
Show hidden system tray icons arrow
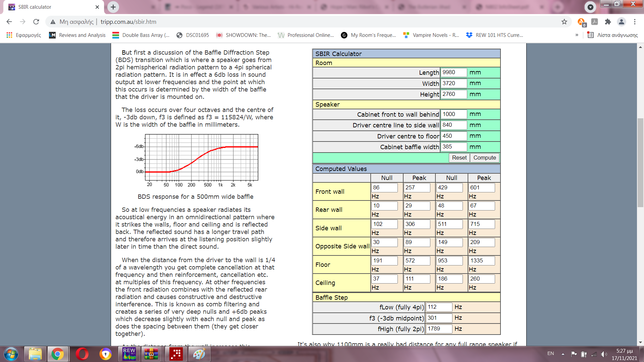pos(563,354)
